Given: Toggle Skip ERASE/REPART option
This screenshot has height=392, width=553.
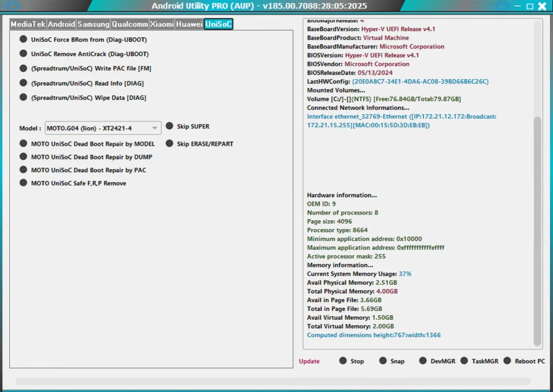Looking at the screenshot, I should tap(200, 144).
